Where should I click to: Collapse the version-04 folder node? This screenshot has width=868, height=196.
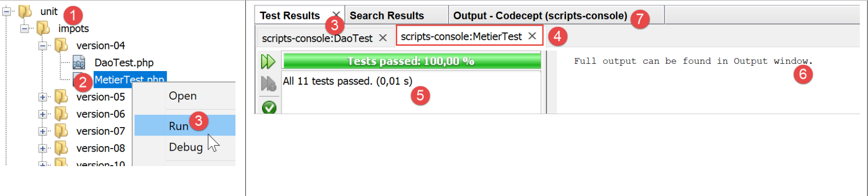tap(43, 46)
